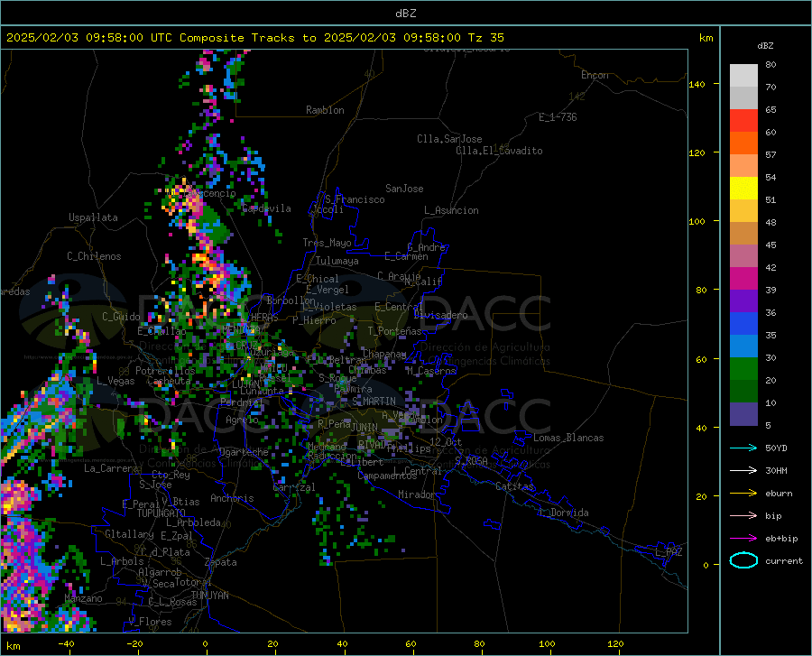Click the 57 value in dBZ legend
812x656 pixels.
pos(770,154)
